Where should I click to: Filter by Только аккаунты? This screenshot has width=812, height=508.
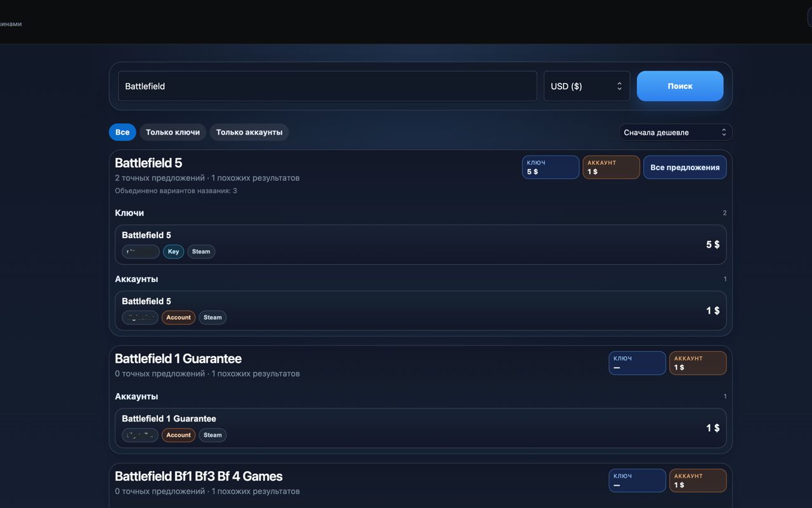(x=249, y=132)
